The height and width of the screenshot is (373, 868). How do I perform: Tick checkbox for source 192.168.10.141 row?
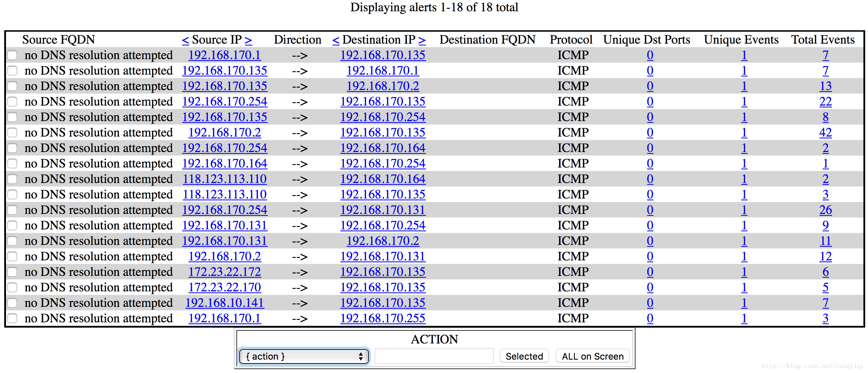[x=12, y=303]
